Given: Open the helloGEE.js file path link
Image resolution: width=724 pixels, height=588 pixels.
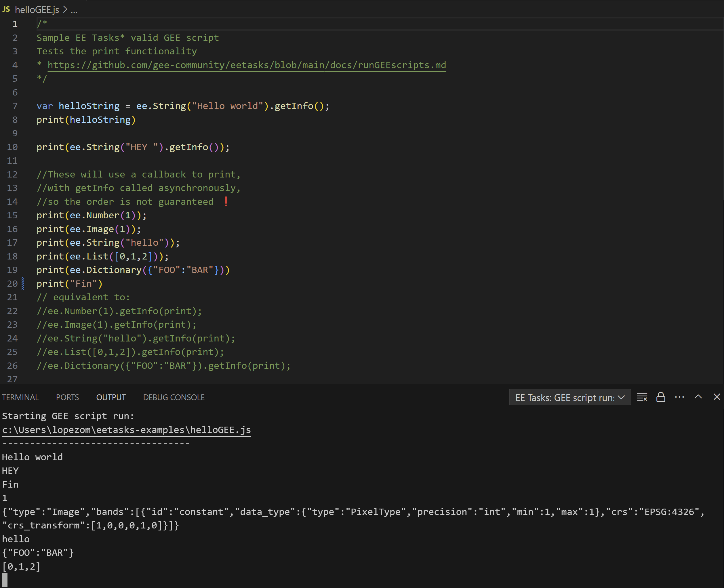Looking at the screenshot, I should 126,430.
